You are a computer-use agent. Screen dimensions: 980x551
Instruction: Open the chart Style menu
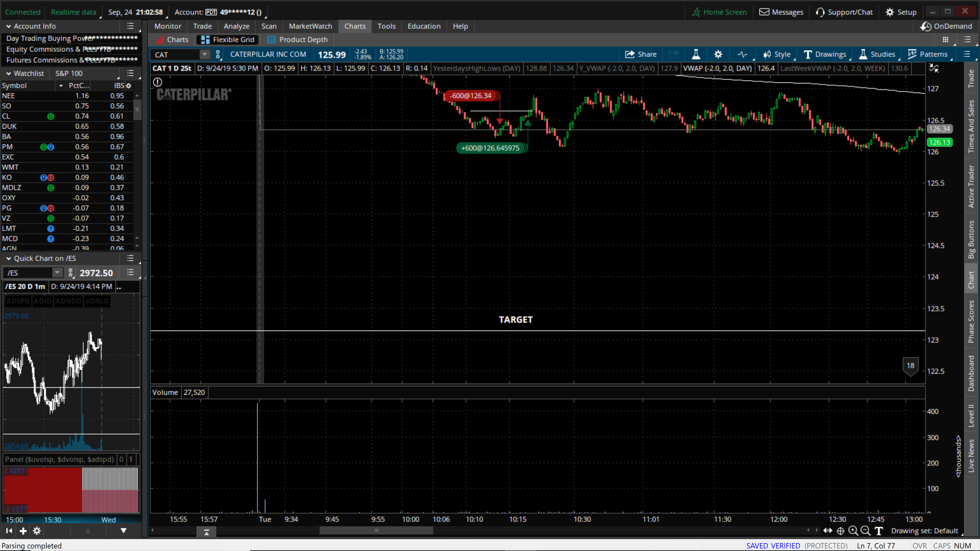tap(777, 54)
